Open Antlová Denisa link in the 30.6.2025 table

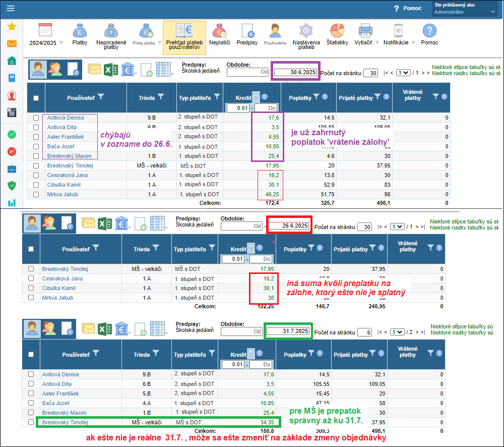coord(66,118)
